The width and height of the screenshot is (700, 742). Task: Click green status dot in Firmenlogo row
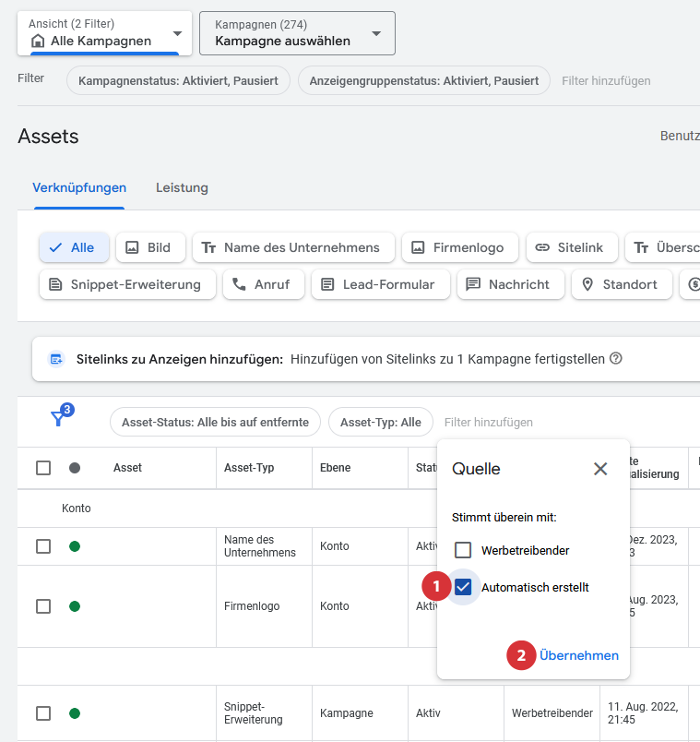click(x=75, y=606)
